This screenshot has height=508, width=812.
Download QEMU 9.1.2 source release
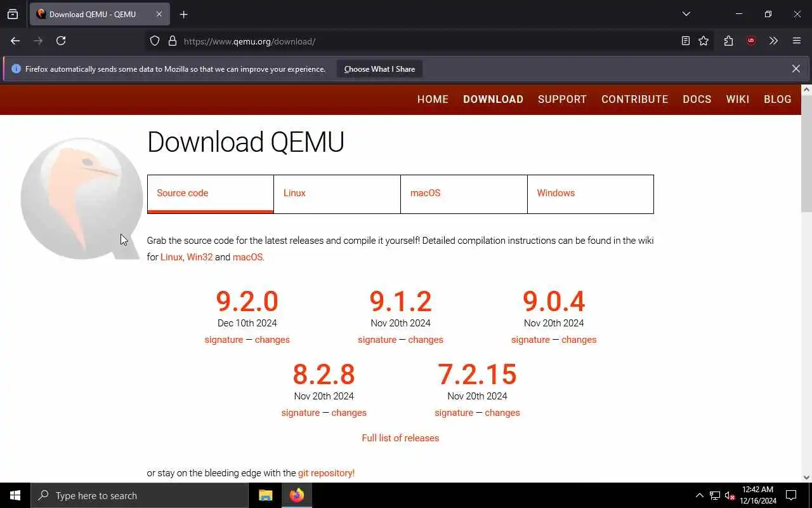pos(400,301)
